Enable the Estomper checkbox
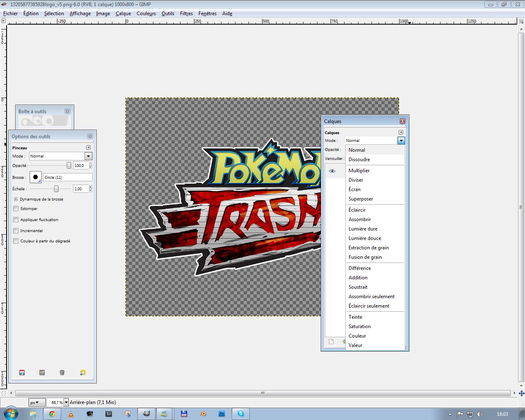Image resolution: width=525 pixels, height=420 pixels. [16, 209]
